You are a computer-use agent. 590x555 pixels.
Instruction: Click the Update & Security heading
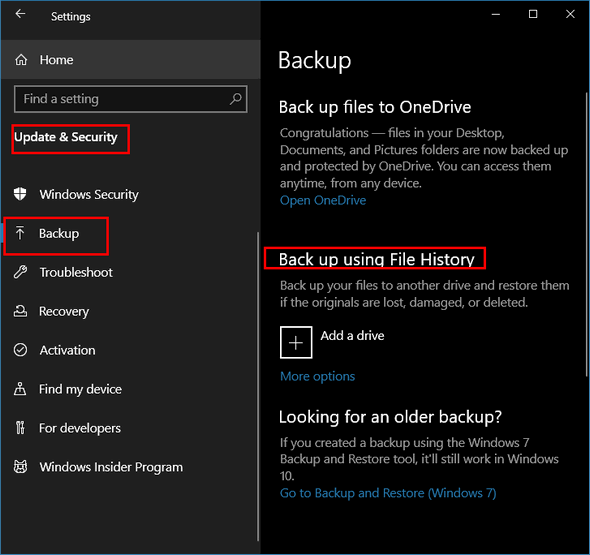[x=66, y=137]
